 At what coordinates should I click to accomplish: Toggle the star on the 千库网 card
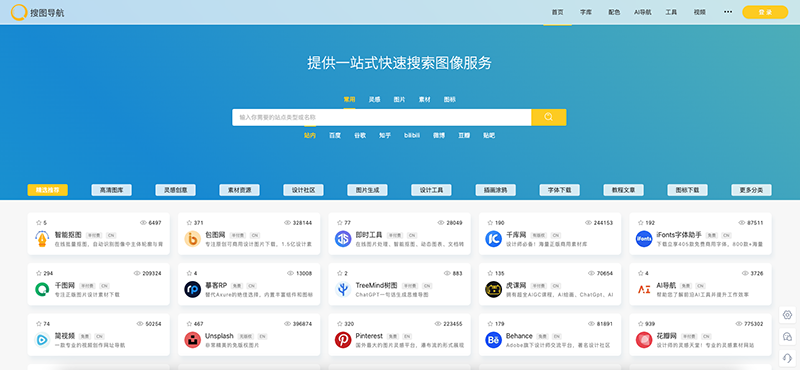490,223
